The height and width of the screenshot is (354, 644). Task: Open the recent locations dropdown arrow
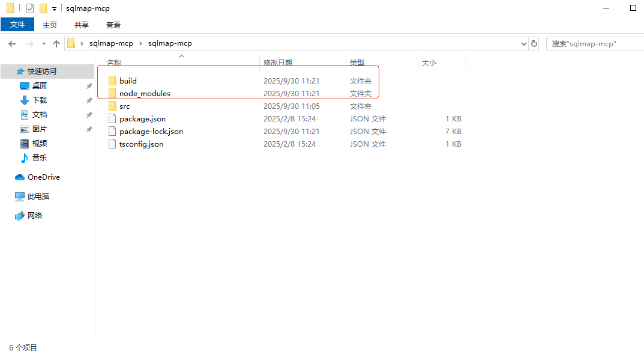pyautogui.click(x=44, y=44)
